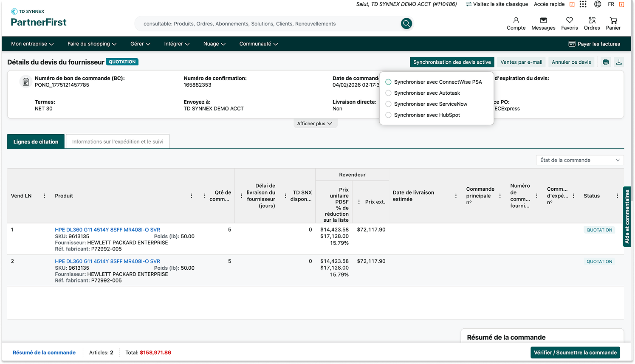Screen dimensions: 635x364
Task: Open Commande principale column menu icon
Action: click(x=500, y=196)
